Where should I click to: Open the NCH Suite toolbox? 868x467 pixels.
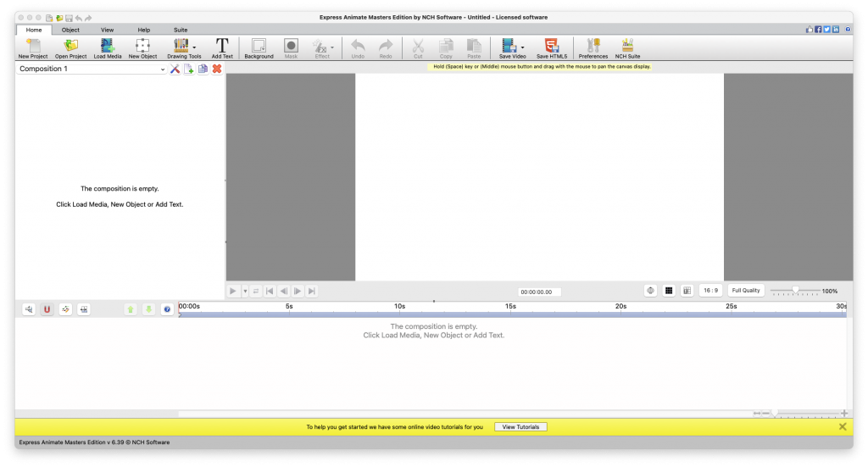pos(628,48)
